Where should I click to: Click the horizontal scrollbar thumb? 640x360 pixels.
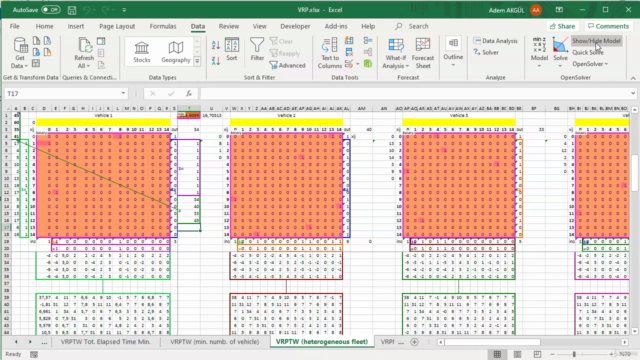[493, 342]
